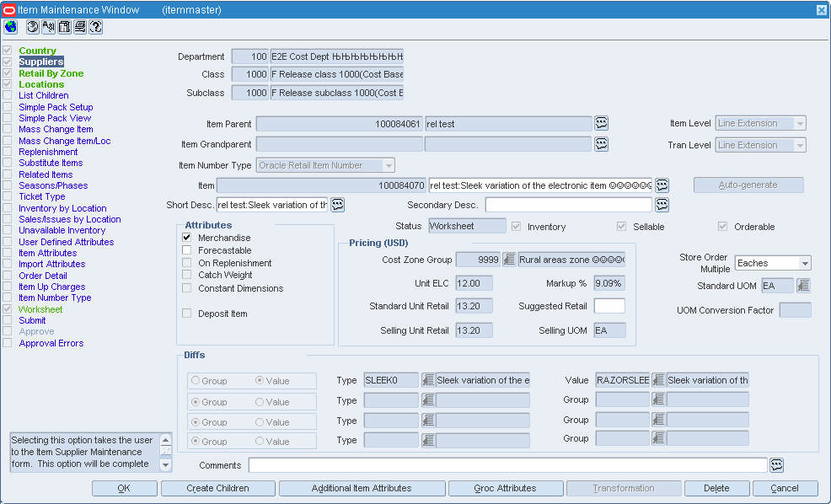Open Cost Zone Group list of values
This screenshot has width=831, height=504.
tap(509, 260)
